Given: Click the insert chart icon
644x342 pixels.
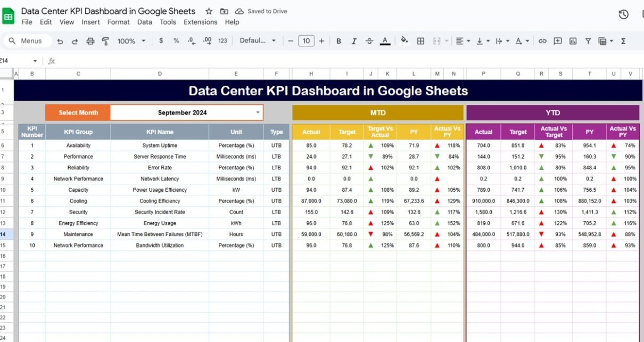Looking at the screenshot, I should [573, 41].
